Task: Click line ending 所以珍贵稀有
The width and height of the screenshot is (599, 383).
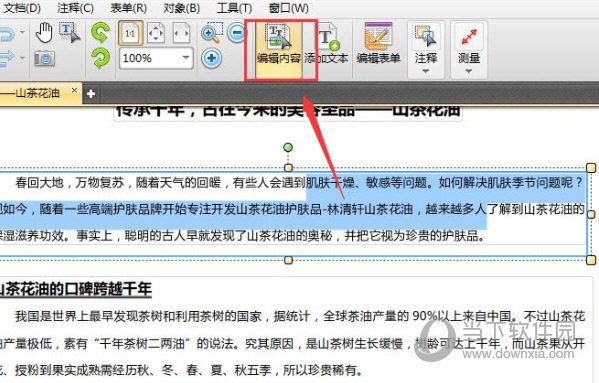Action: point(180,370)
